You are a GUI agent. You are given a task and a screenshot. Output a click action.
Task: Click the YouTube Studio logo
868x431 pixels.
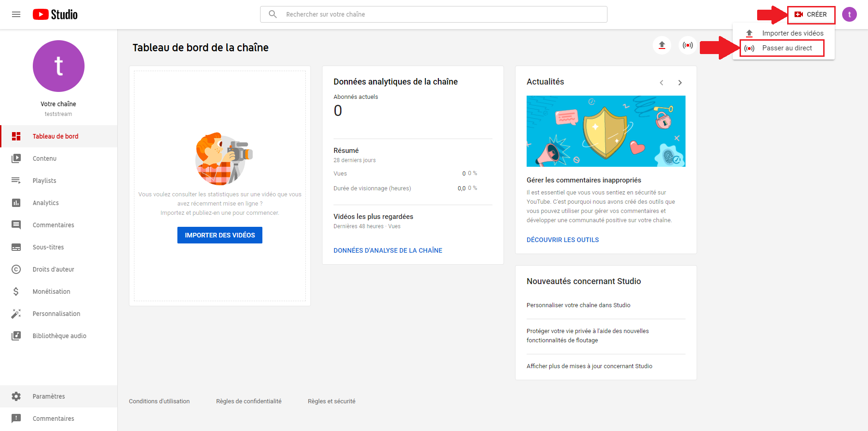tap(55, 14)
